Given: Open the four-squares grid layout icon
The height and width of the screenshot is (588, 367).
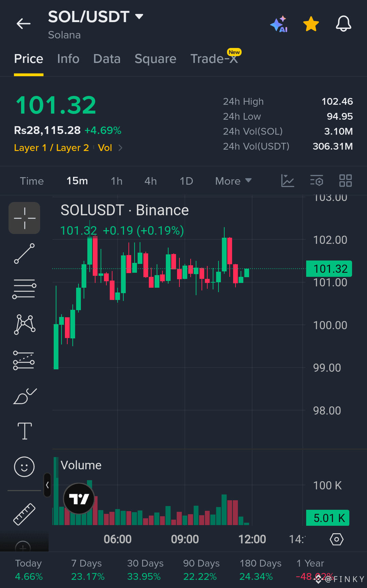Looking at the screenshot, I should (346, 181).
